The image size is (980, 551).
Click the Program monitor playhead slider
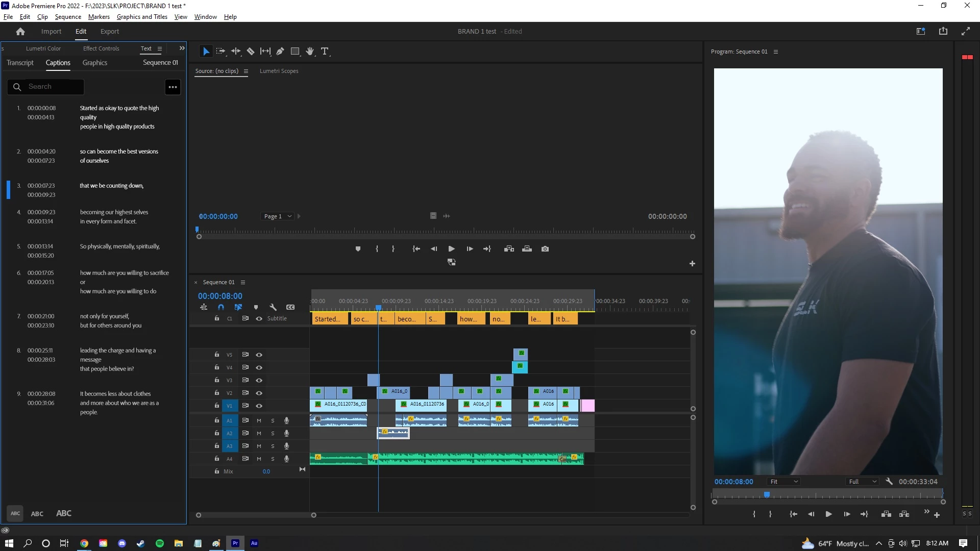(767, 494)
